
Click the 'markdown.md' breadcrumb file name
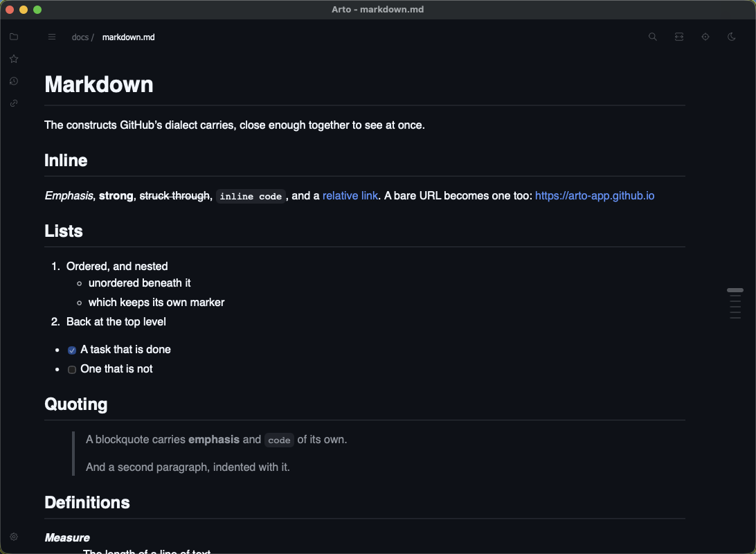click(128, 37)
